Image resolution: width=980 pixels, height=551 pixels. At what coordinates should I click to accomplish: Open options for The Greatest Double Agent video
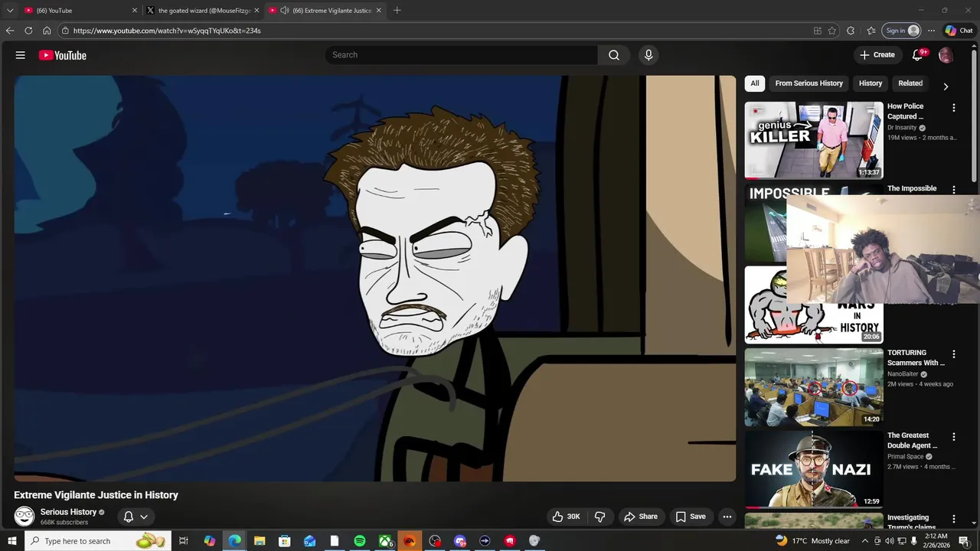coord(954,436)
